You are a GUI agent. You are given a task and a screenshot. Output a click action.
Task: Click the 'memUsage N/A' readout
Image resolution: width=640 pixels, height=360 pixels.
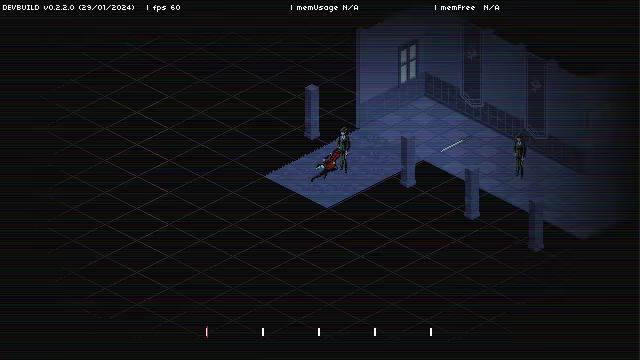327,7
